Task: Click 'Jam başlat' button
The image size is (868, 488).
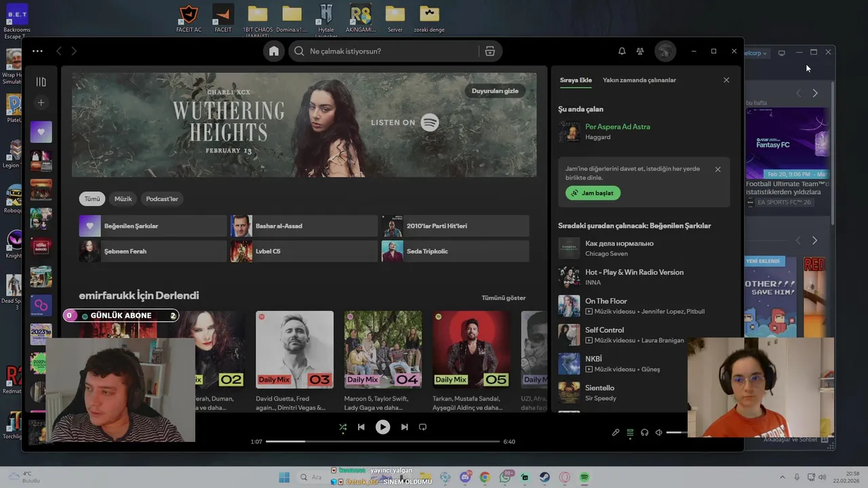Action: point(593,193)
